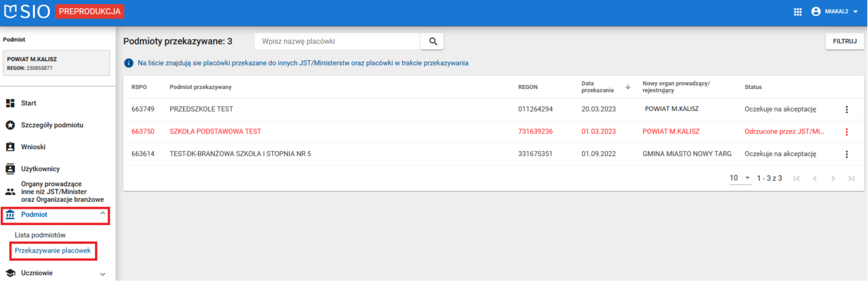The width and height of the screenshot is (868, 282).
Task: Click the FILTRUJ button
Action: [845, 42]
